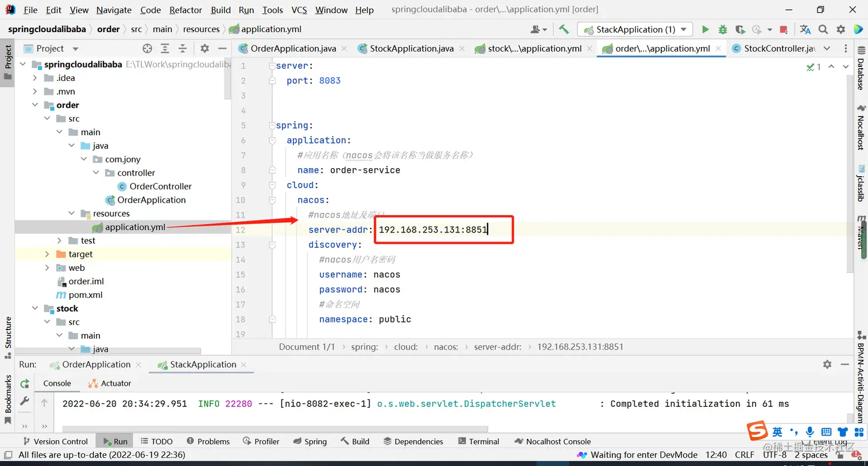Close the StackApplication run tab

pos(244,364)
